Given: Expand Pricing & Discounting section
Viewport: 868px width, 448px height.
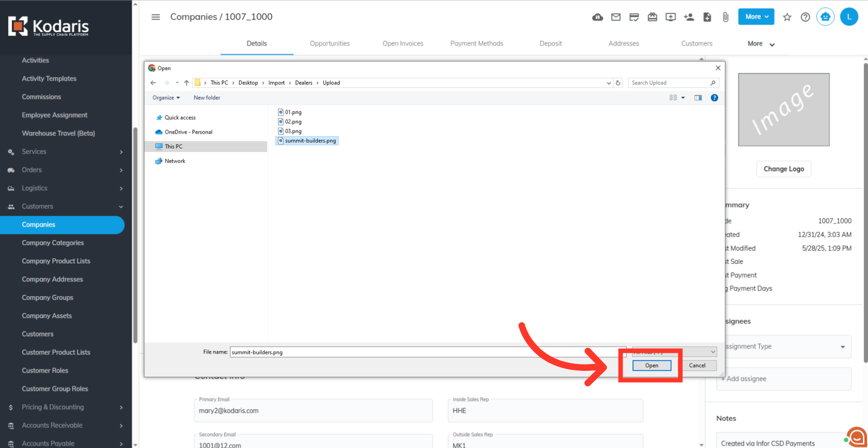Looking at the screenshot, I should (66, 407).
